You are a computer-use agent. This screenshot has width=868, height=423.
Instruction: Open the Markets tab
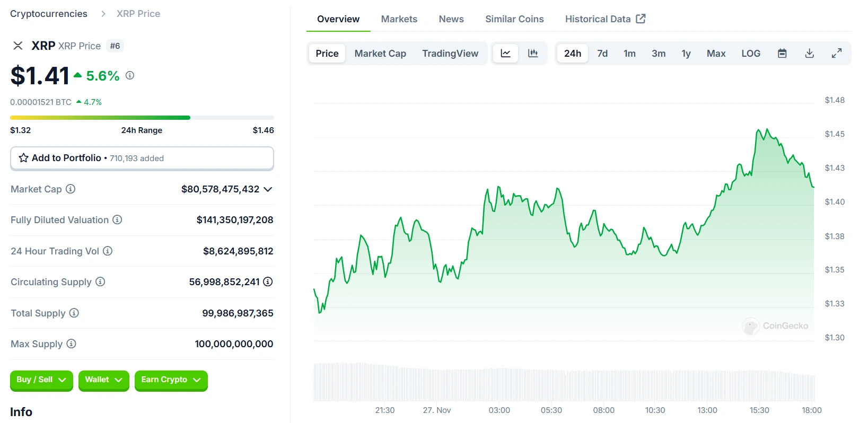[399, 19]
